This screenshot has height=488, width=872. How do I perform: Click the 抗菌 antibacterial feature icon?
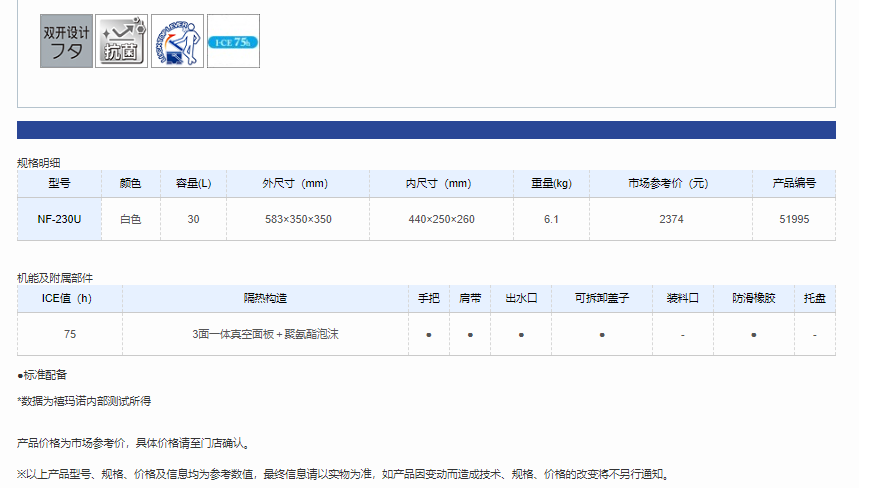pyautogui.click(x=121, y=41)
